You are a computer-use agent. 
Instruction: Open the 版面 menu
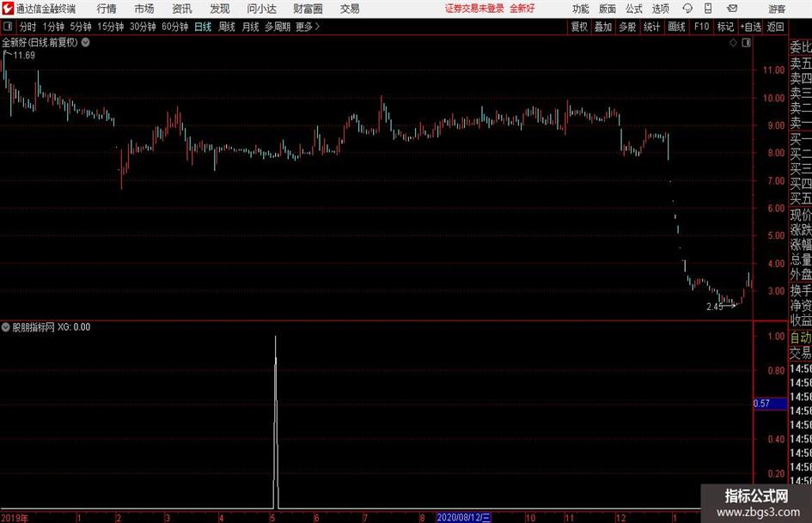pyautogui.click(x=607, y=9)
